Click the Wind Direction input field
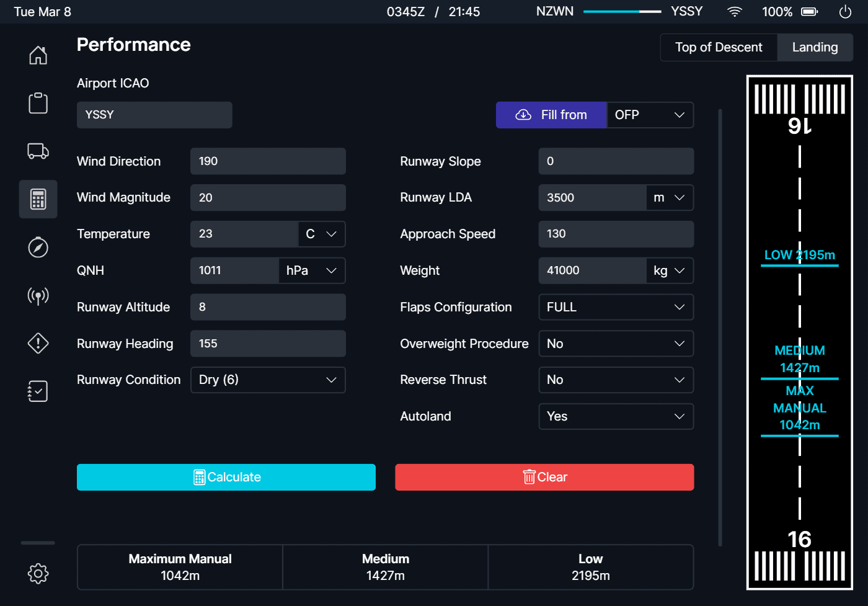Viewport: 868px width, 606px height. 267,161
